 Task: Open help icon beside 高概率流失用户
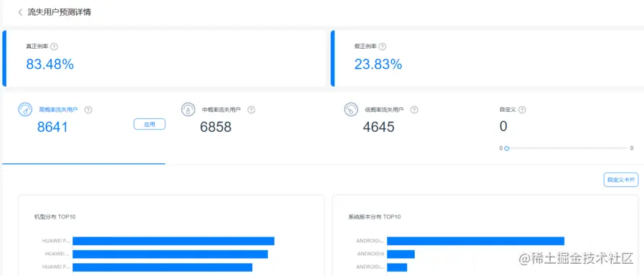(x=88, y=110)
